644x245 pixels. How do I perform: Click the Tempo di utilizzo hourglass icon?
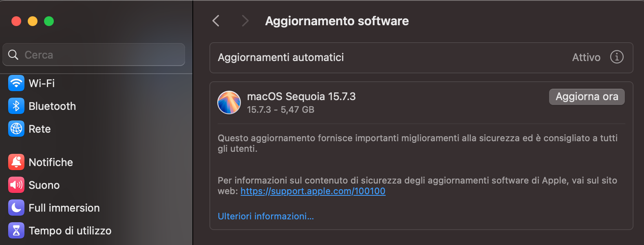pyautogui.click(x=15, y=230)
